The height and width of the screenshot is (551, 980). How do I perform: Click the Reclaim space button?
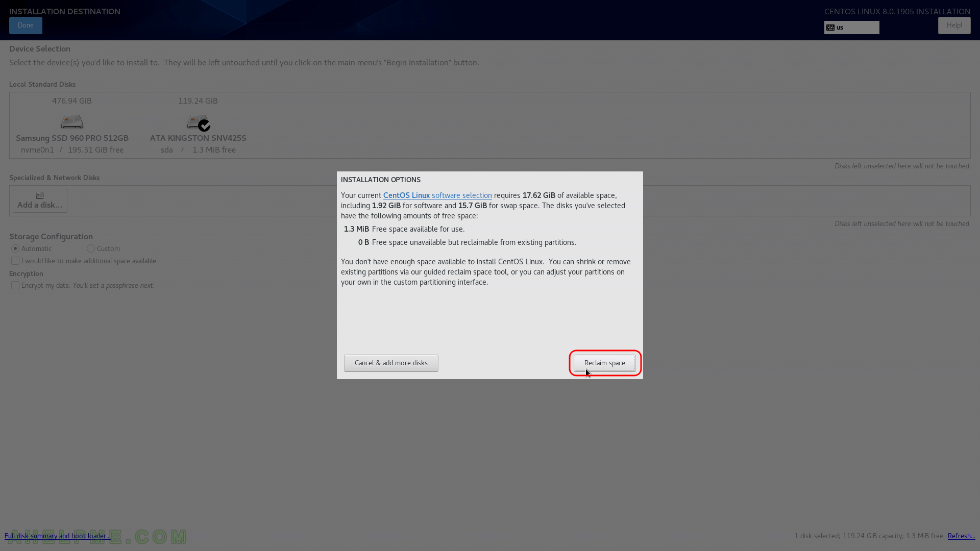[x=605, y=363]
